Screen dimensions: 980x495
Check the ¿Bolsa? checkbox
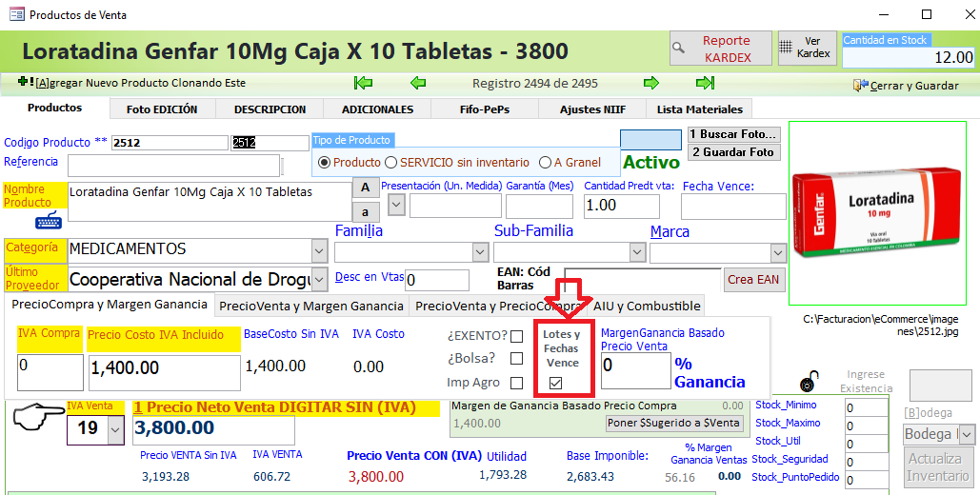coord(516,358)
